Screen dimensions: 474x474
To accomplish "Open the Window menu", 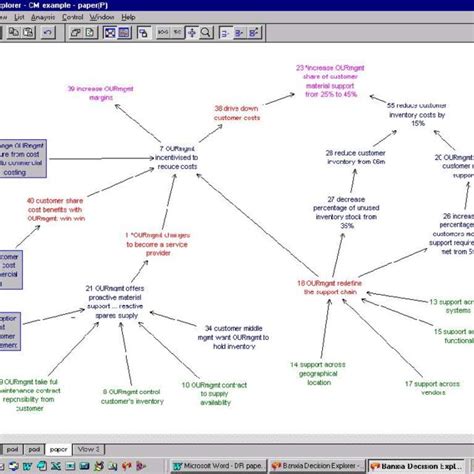I will click(x=102, y=17).
